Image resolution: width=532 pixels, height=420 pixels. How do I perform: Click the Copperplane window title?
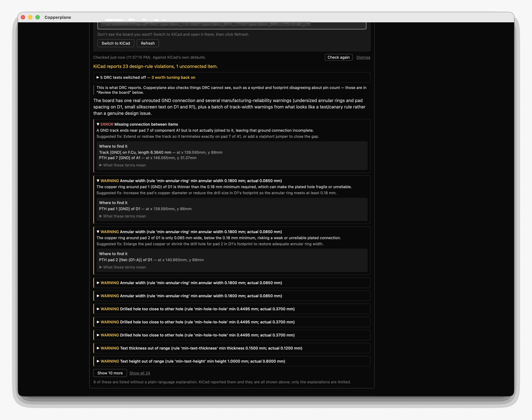(58, 17)
